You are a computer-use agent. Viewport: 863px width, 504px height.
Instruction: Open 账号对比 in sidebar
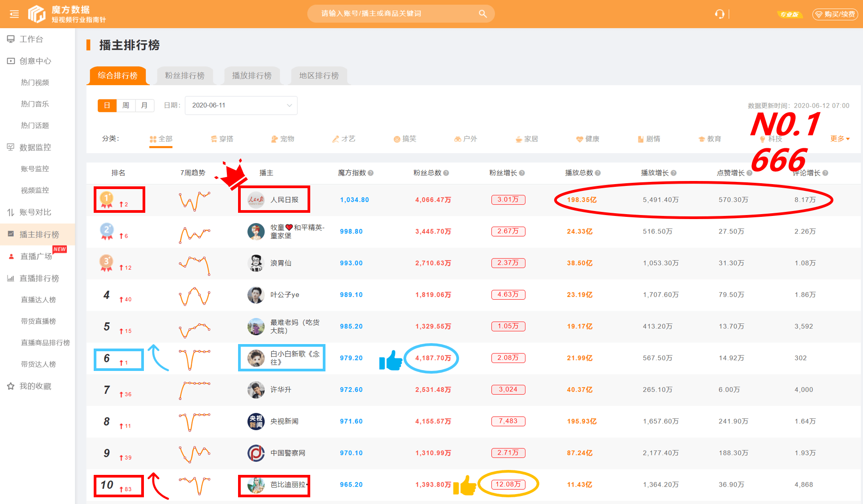[35, 212]
